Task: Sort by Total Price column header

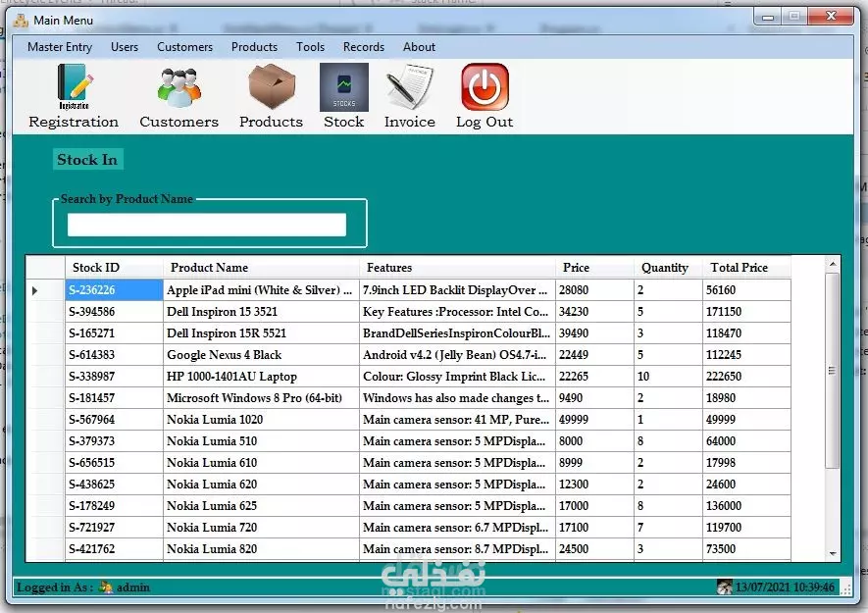Action: (746, 268)
